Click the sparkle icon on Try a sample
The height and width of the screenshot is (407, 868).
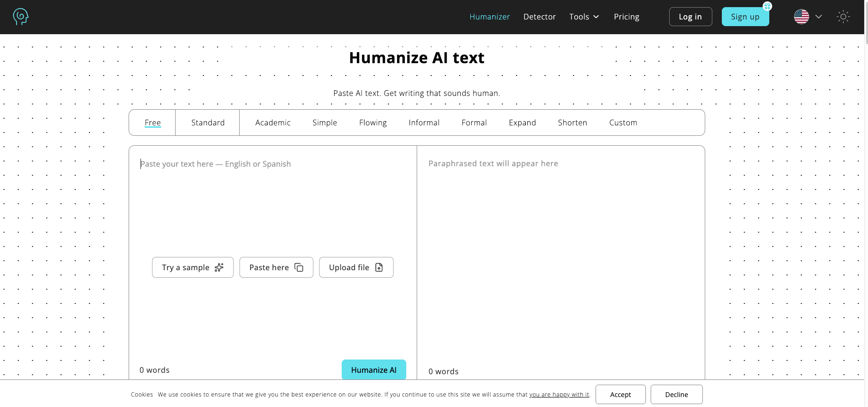(x=219, y=267)
